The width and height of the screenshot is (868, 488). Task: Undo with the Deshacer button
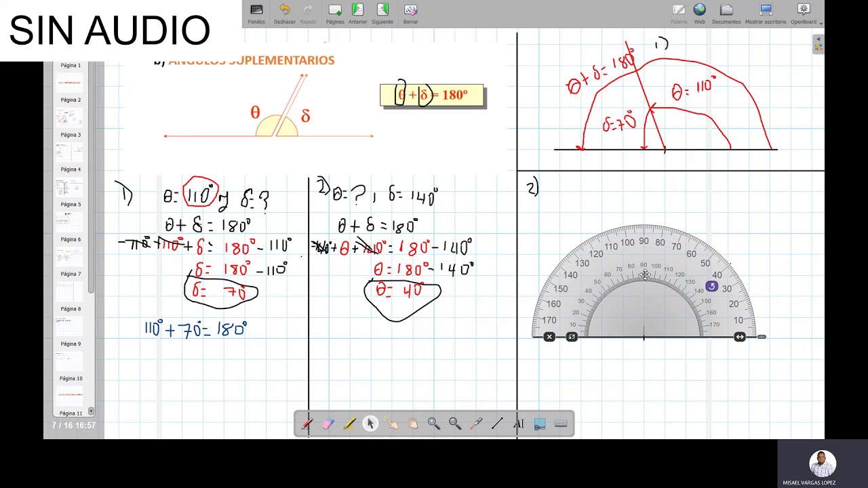click(x=285, y=14)
